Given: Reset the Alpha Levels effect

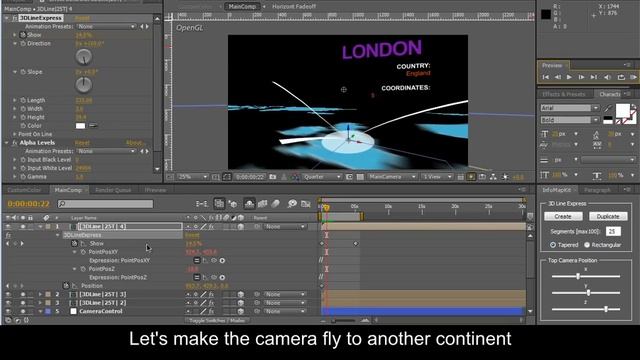Looking at the screenshot, I should pyautogui.click(x=82, y=143).
